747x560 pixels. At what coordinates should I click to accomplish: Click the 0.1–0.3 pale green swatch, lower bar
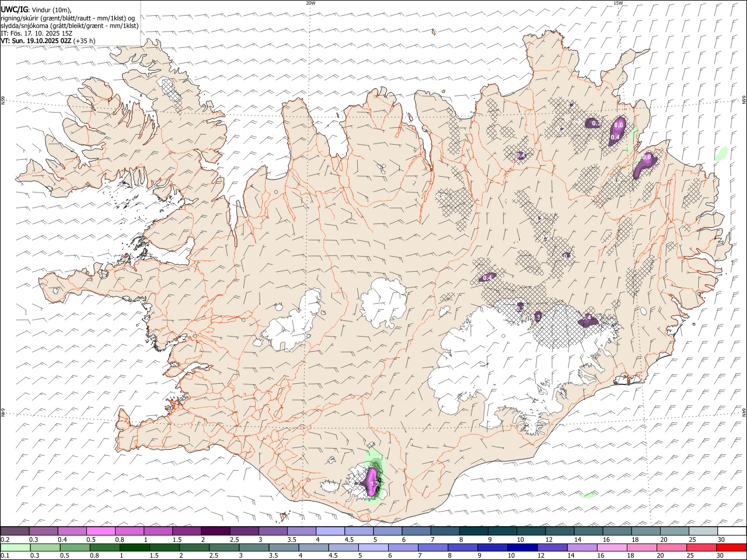pos(15,547)
